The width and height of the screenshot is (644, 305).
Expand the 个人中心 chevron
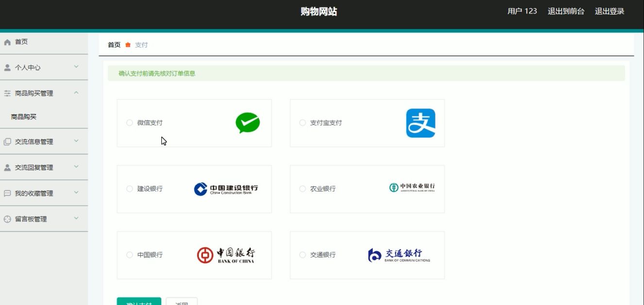(76, 67)
